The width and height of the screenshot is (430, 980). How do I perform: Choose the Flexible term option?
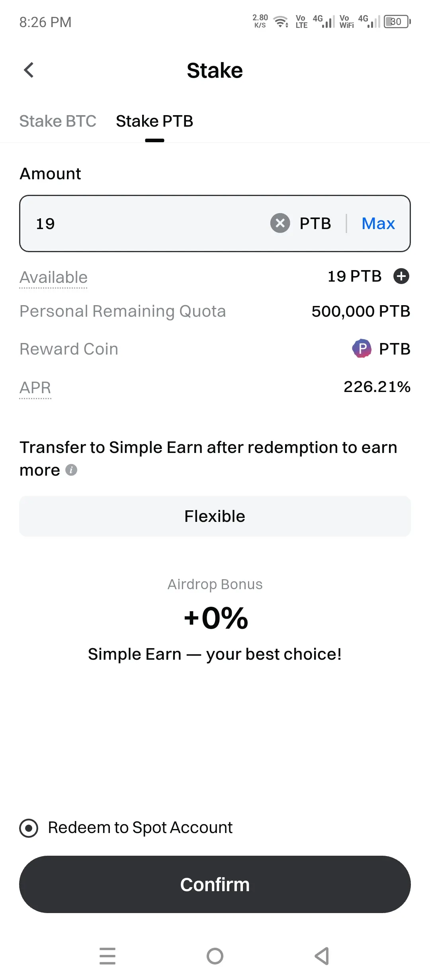coord(215,516)
